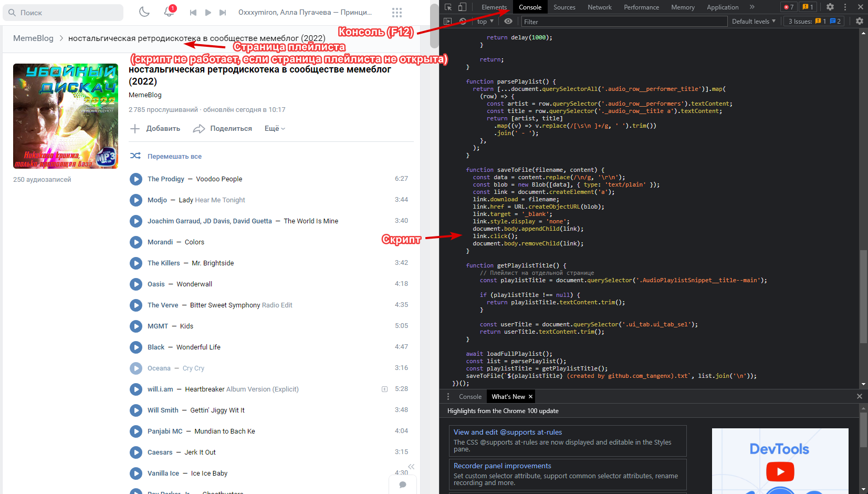Select the DevTools inspect element tool
Viewport: 868px width, 494px height.
click(x=448, y=7)
